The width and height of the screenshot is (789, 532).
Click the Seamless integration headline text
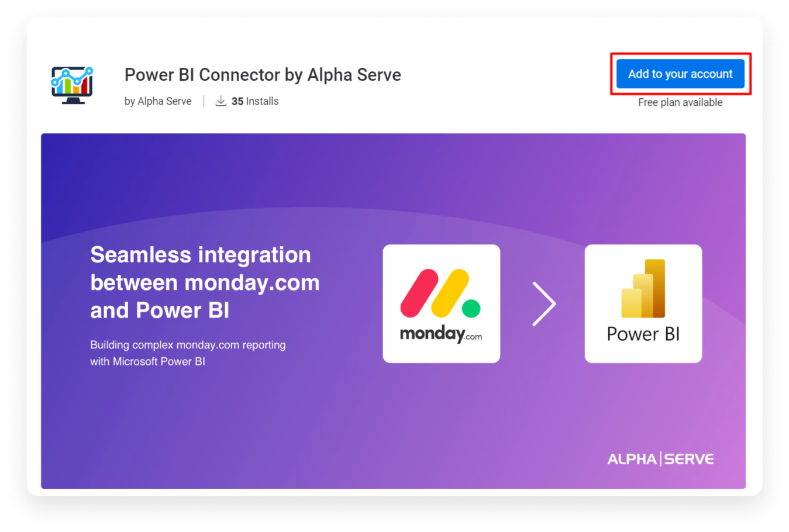pyautogui.click(x=204, y=282)
